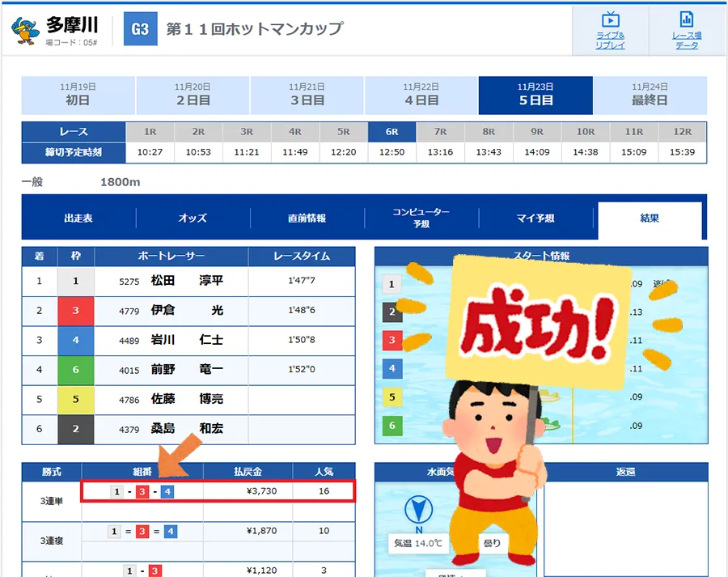The height and width of the screenshot is (577, 728).
Task: Click the red lane 3 badge for 伊倉光
Action: [x=76, y=311]
